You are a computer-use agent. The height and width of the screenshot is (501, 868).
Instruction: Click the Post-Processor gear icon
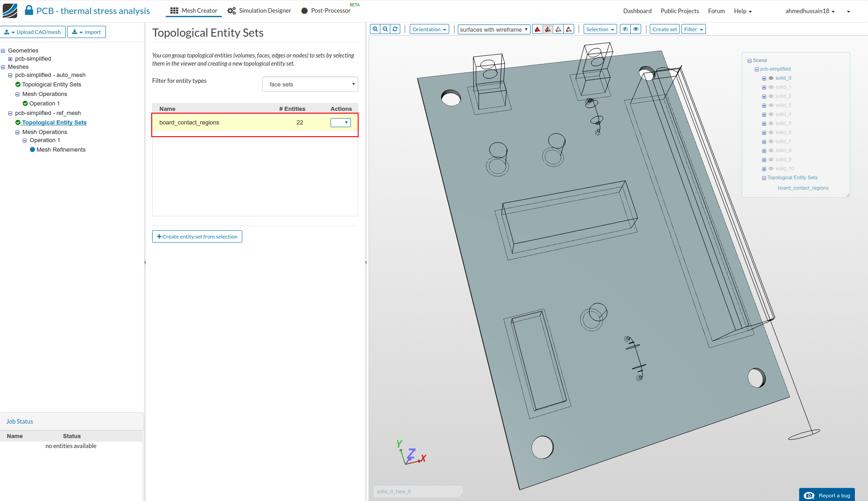click(304, 10)
